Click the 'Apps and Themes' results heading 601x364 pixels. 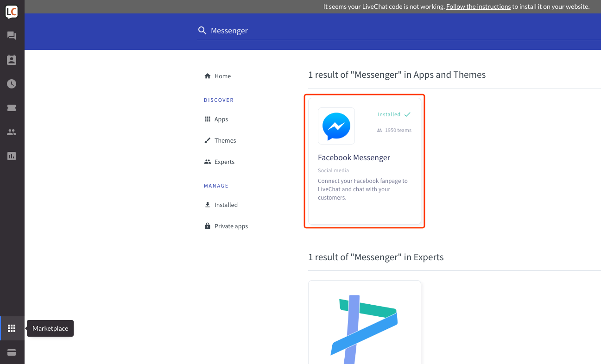tap(397, 75)
